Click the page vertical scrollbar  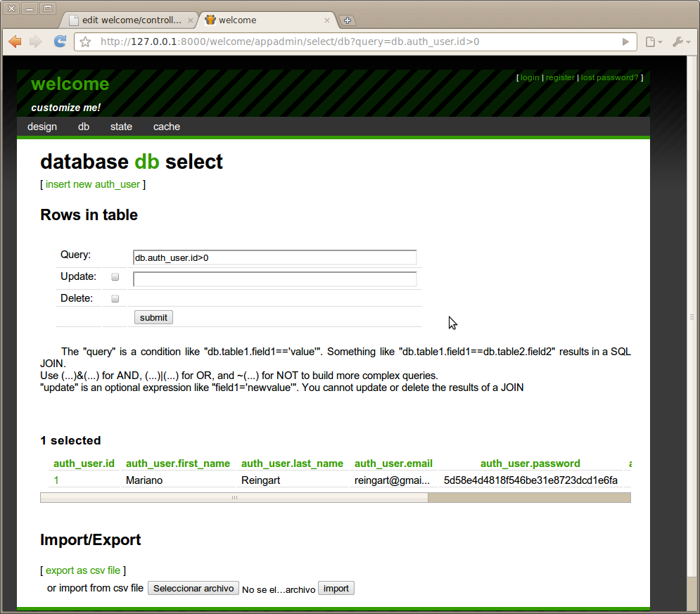tap(692, 316)
